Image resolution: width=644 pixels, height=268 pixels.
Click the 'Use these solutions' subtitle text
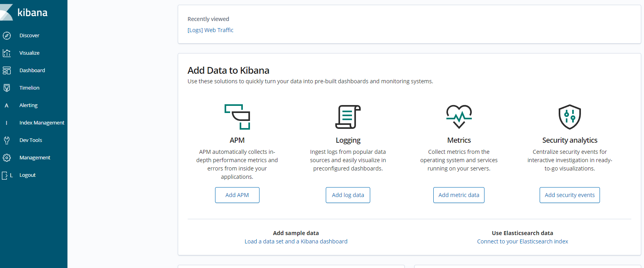click(310, 81)
